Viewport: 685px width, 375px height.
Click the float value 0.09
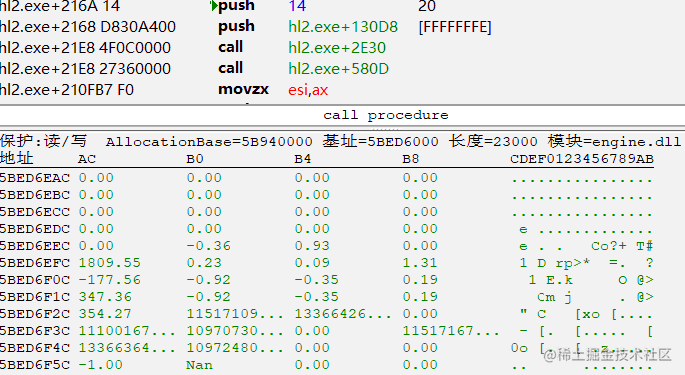point(312,263)
